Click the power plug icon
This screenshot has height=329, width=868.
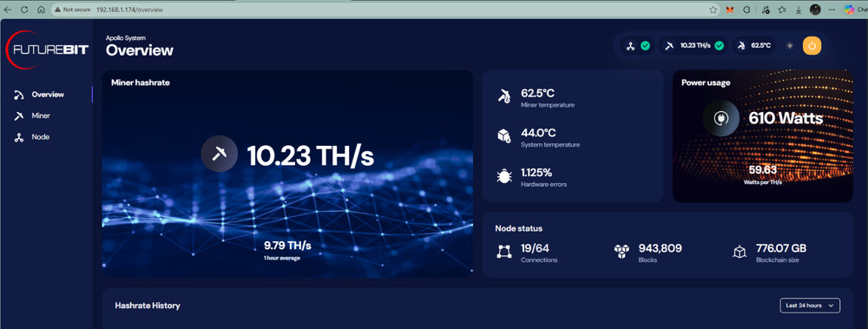point(720,118)
